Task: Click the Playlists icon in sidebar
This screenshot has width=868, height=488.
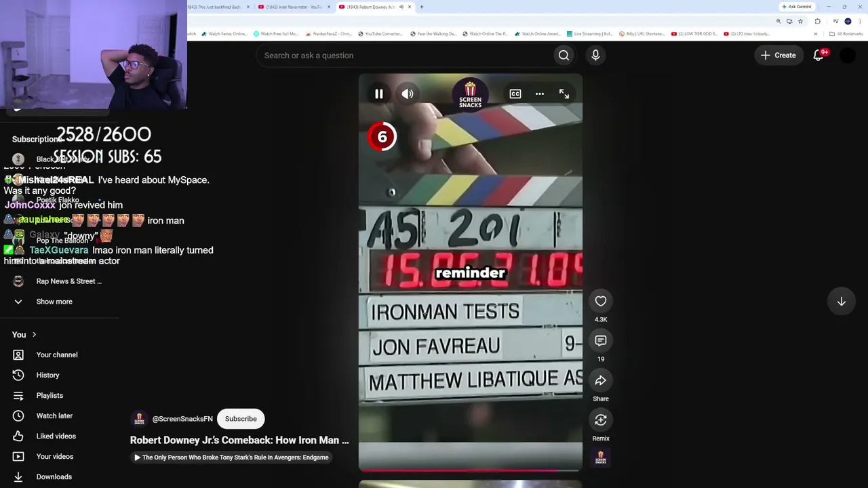Action: click(x=18, y=396)
